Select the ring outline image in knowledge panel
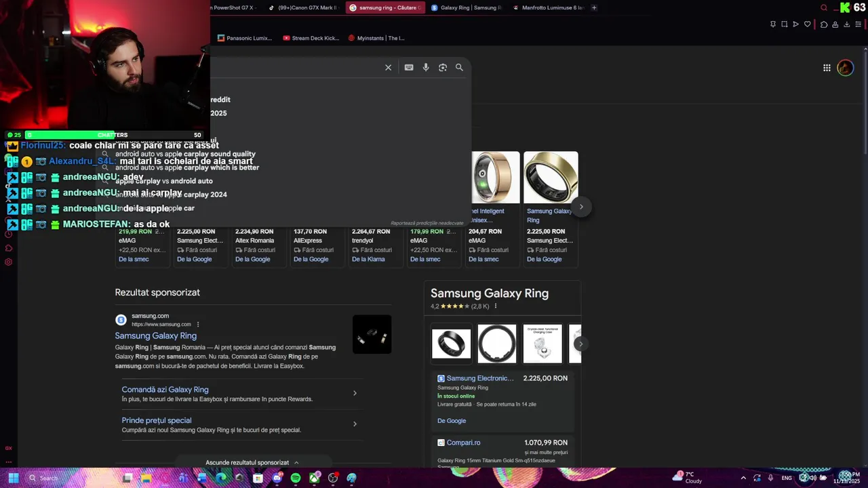Viewport: 868px width, 488px height. (497, 344)
